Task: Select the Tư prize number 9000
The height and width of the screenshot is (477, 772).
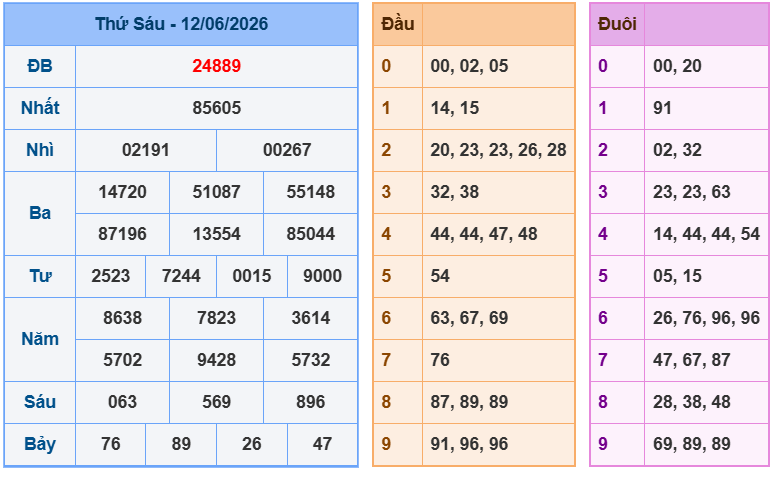Action: (x=322, y=276)
